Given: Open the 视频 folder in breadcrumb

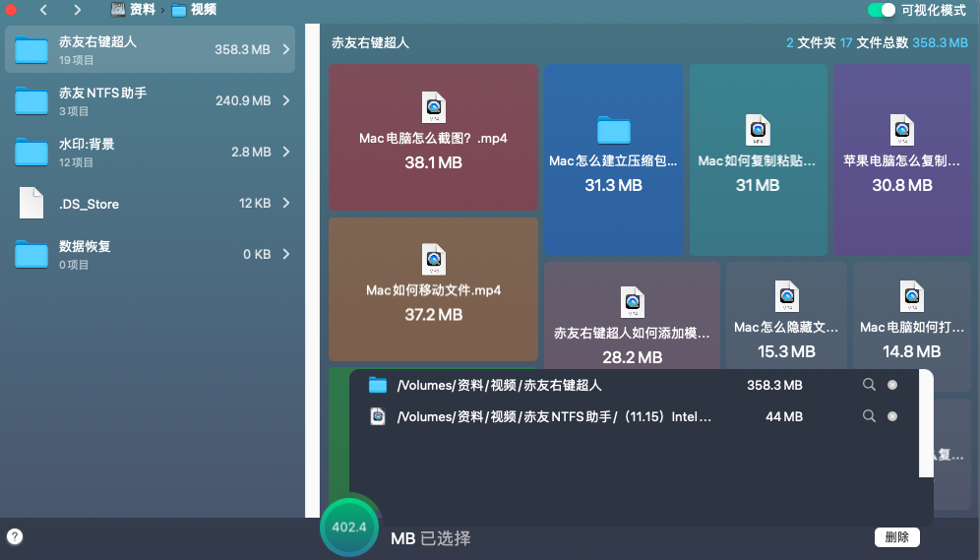Looking at the screenshot, I should [x=195, y=10].
